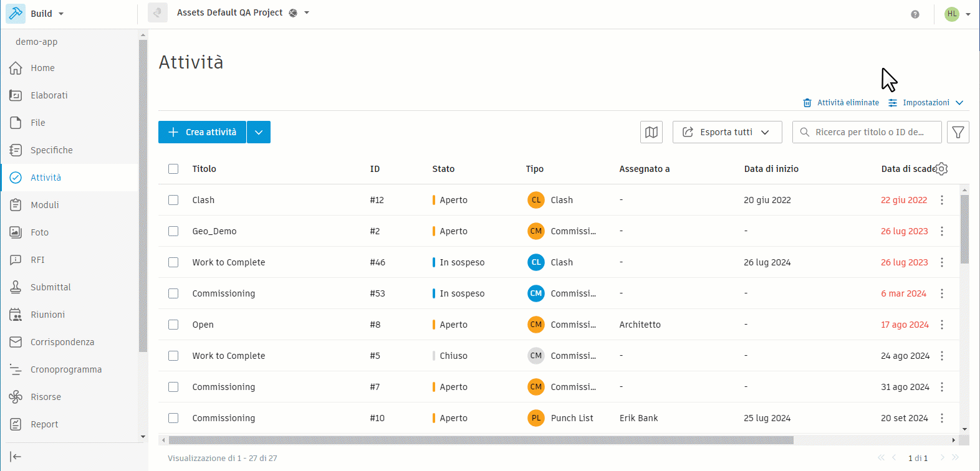980x471 pixels.
Task: Expand the Impostazioni settings dropdown
Action: 926,103
